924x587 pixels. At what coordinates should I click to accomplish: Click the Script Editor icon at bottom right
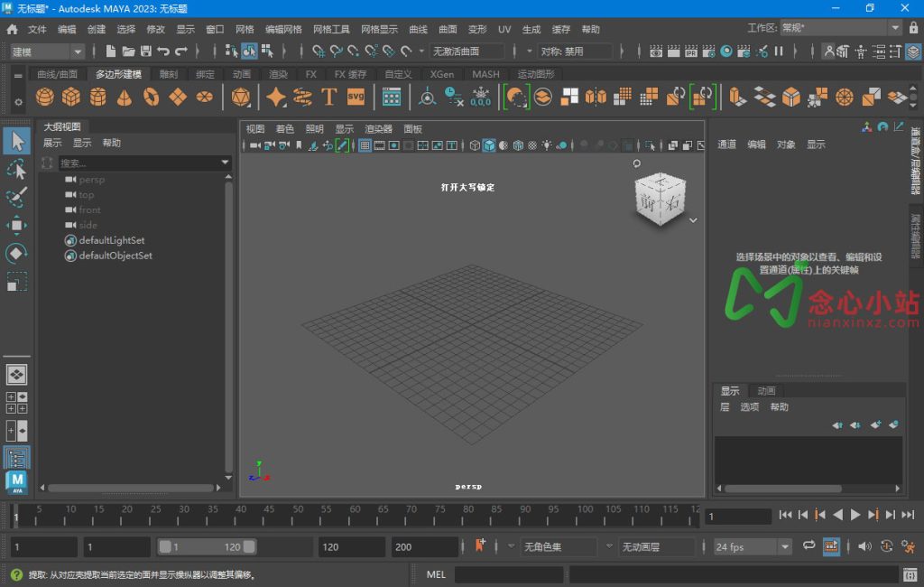pyautogui.click(x=910, y=574)
